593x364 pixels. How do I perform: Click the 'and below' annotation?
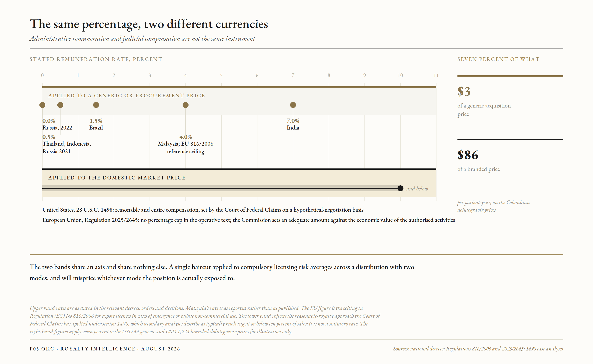pyautogui.click(x=417, y=189)
